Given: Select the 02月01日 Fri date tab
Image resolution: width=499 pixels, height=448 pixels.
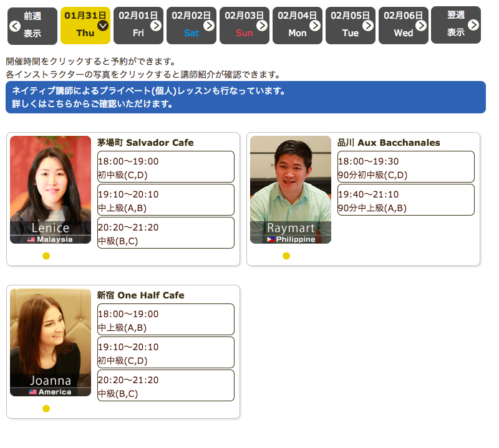Looking at the screenshot, I should (138, 26).
